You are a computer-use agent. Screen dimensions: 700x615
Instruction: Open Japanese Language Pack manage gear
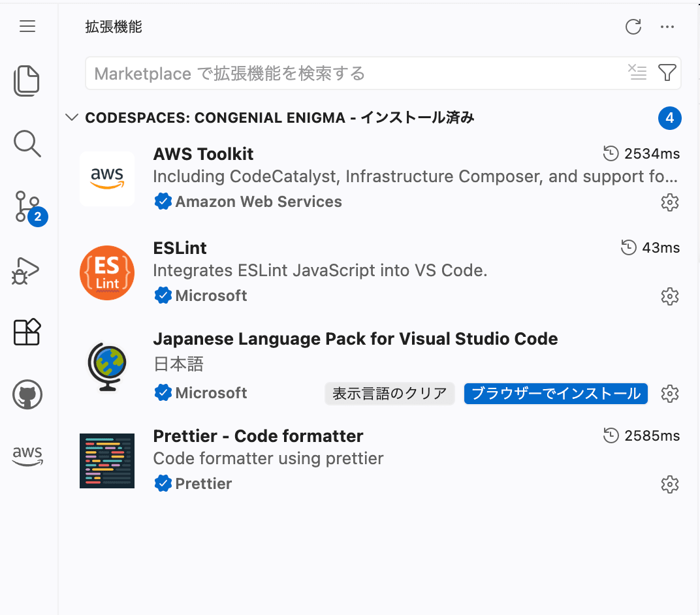coord(670,394)
